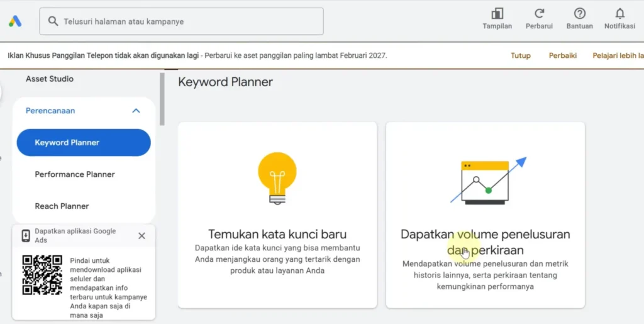The height and width of the screenshot is (324, 644).
Task: Focus the Telusuri halaman atau kampanye field
Action: [182, 21]
